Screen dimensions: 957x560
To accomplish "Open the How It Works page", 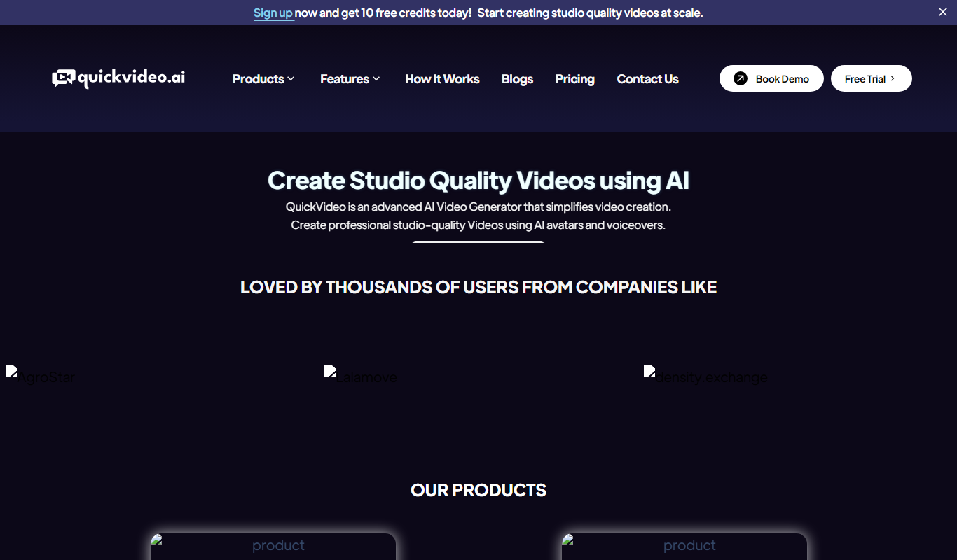I will [x=442, y=79].
